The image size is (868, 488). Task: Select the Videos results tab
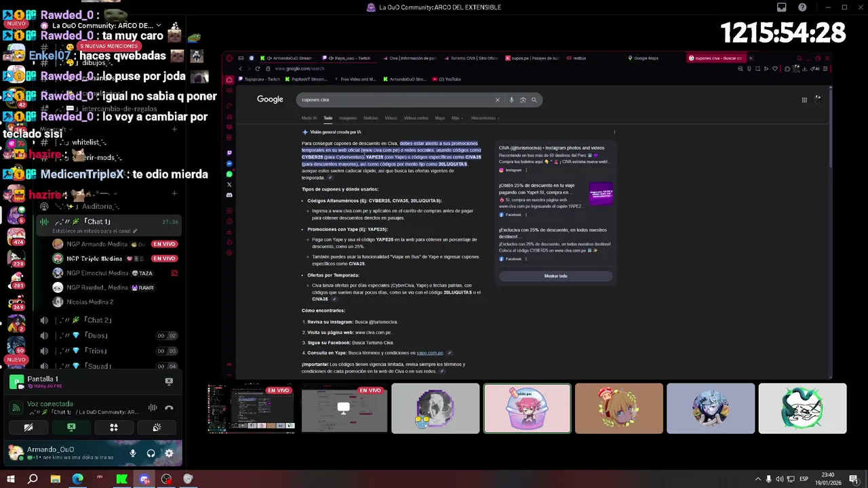(391, 118)
